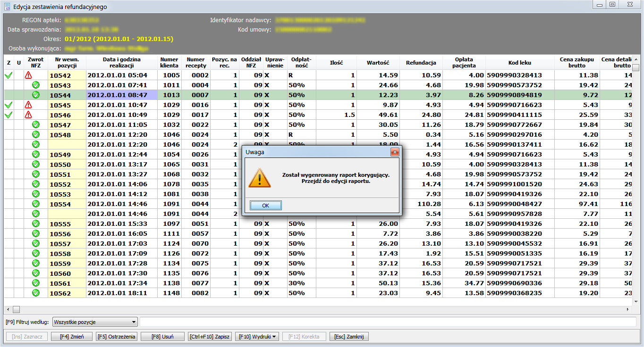Click the [Ctrl+F10] Zapisz button

(x=209, y=337)
